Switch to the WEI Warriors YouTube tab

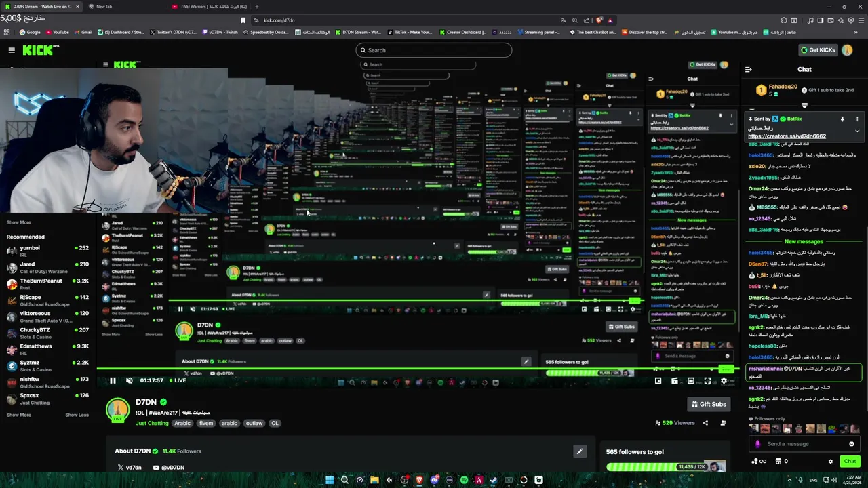point(209,7)
